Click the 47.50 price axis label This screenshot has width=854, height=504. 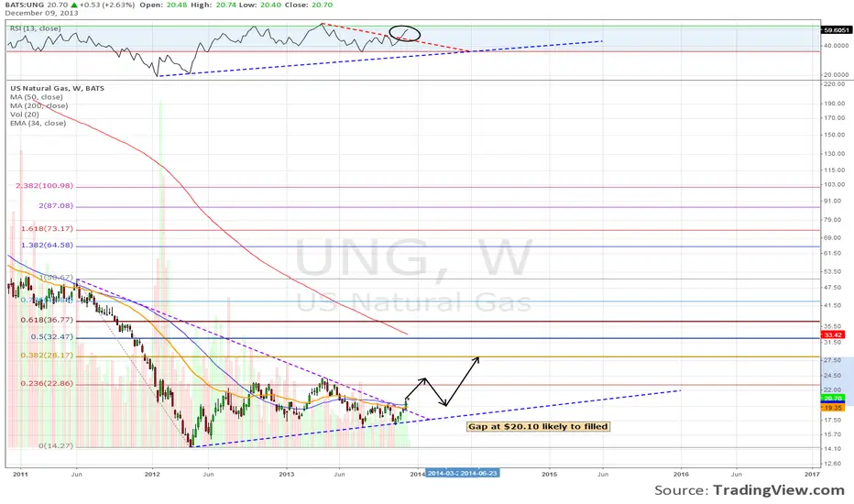[833, 288]
